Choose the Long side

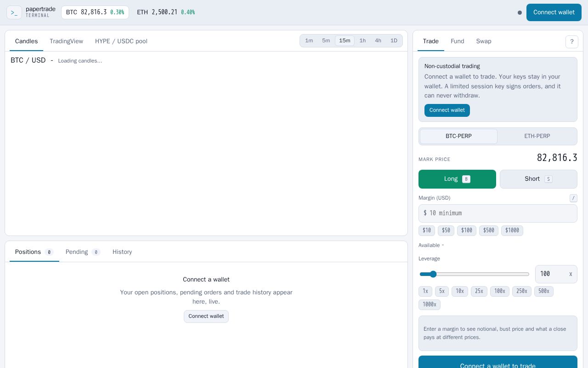tap(457, 179)
